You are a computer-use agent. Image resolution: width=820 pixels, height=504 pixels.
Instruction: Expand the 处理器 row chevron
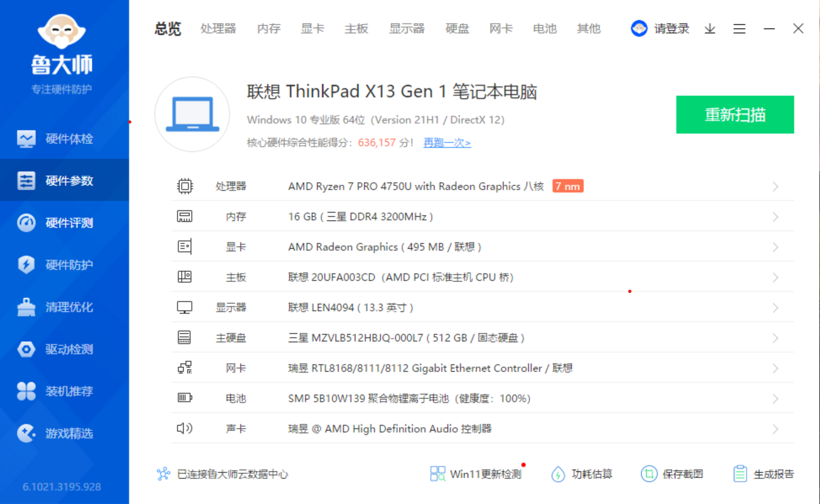775,186
